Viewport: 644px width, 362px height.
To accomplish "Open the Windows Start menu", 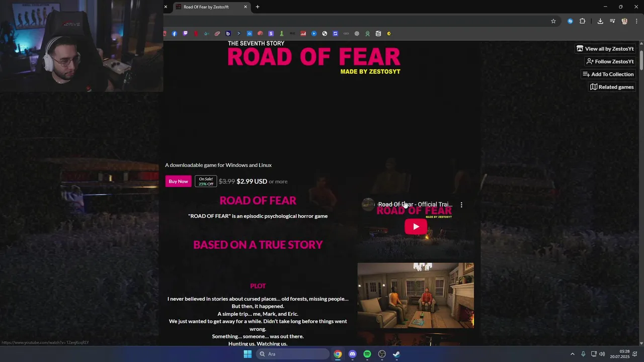I will (248, 354).
